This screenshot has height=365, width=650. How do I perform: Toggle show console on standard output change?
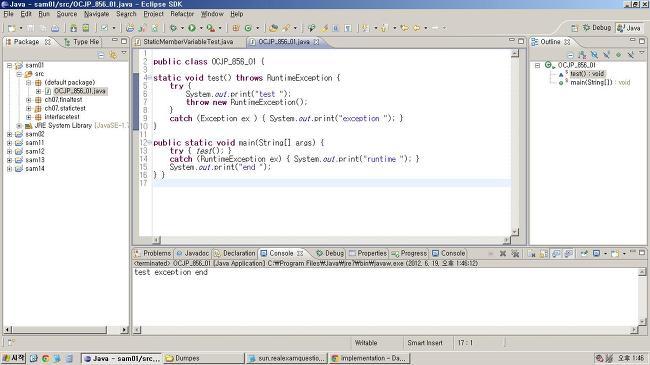coord(556,253)
